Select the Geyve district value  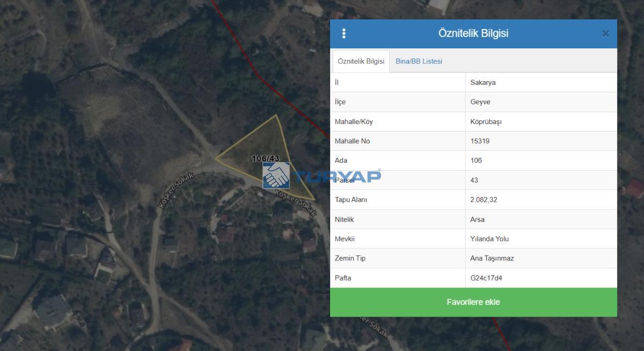pyautogui.click(x=480, y=102)
